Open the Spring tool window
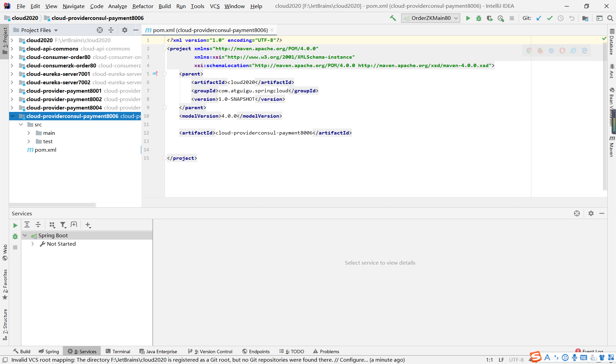This screenshot has width=616, height=364. tap(49, 351)
